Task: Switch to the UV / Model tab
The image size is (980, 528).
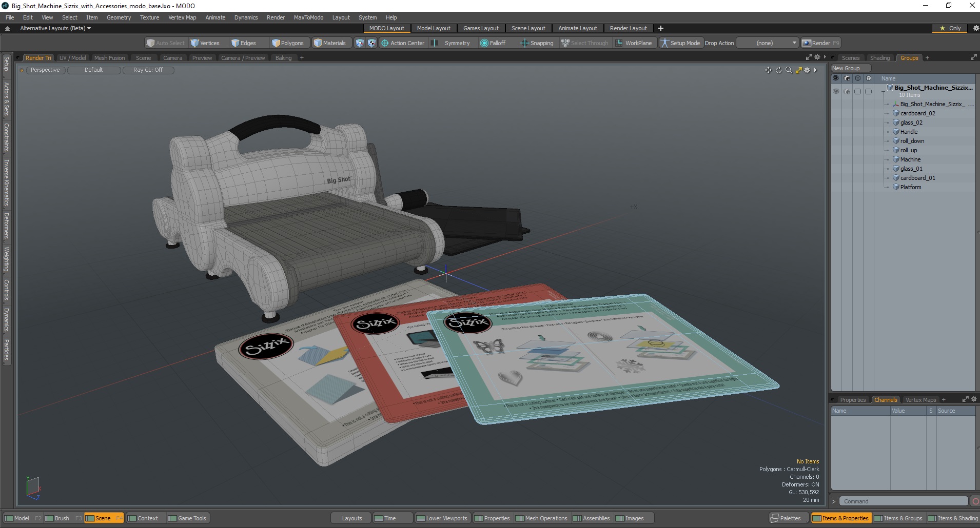Action: [73, 58]
